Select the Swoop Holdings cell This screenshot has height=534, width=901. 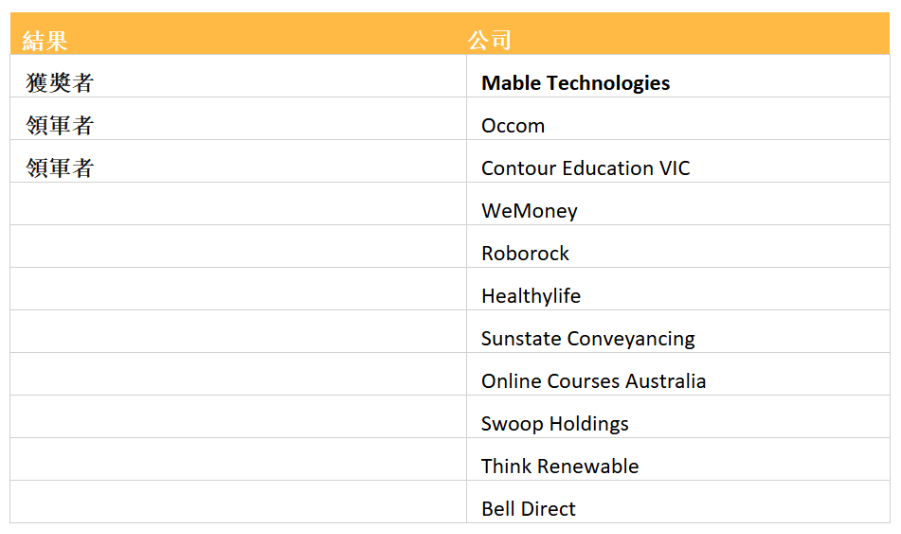[554, 424]
